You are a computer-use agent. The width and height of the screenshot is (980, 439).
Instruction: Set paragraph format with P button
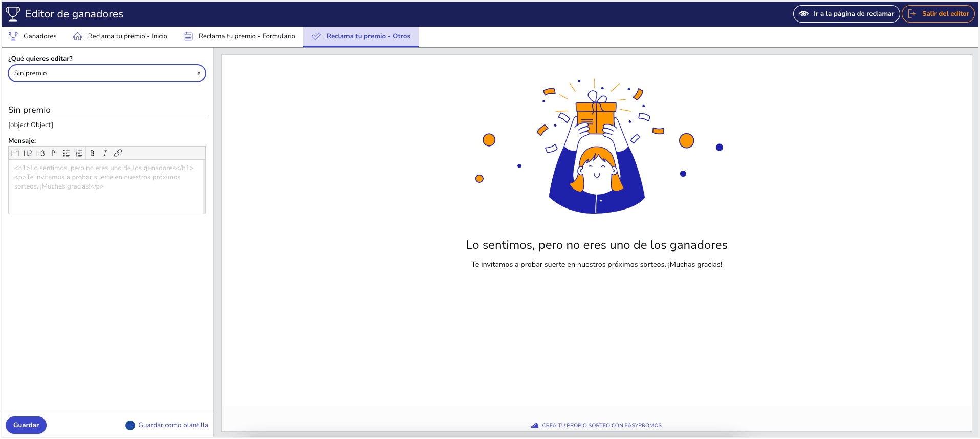[53, 153]
